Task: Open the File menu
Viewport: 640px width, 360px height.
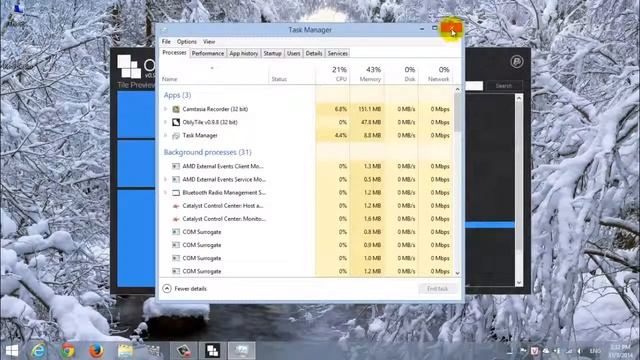Action: pyautogui.click(x=166, y=42)
